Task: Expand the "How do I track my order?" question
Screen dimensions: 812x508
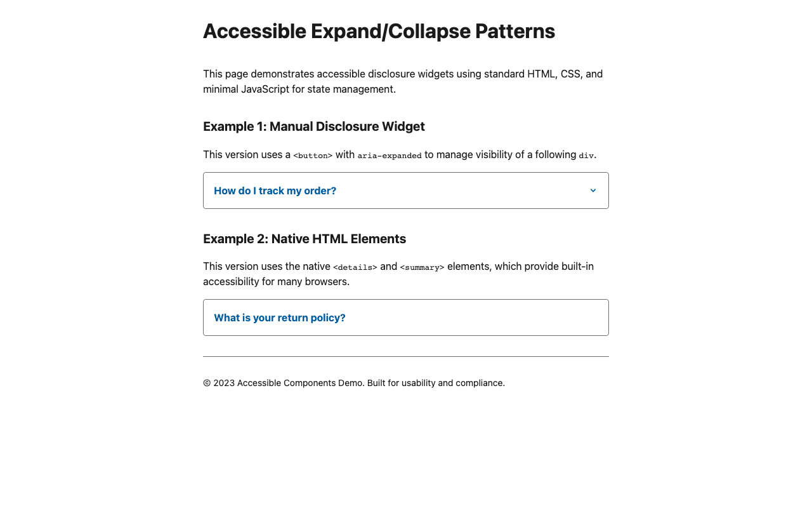Action: pos(275,190)
